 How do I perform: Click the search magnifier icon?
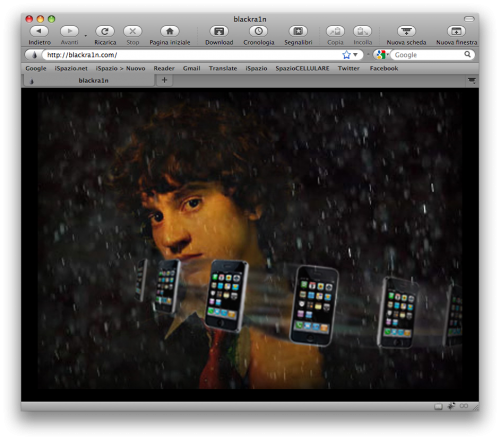[x=468, y=54]
